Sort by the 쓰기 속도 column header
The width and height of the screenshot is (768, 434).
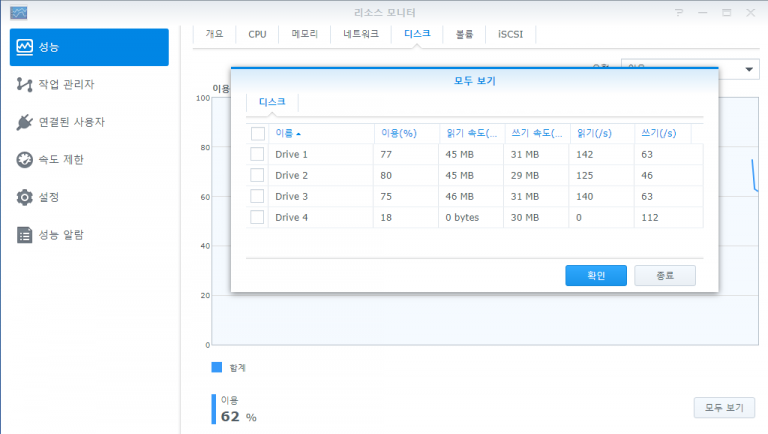(536, 133)
